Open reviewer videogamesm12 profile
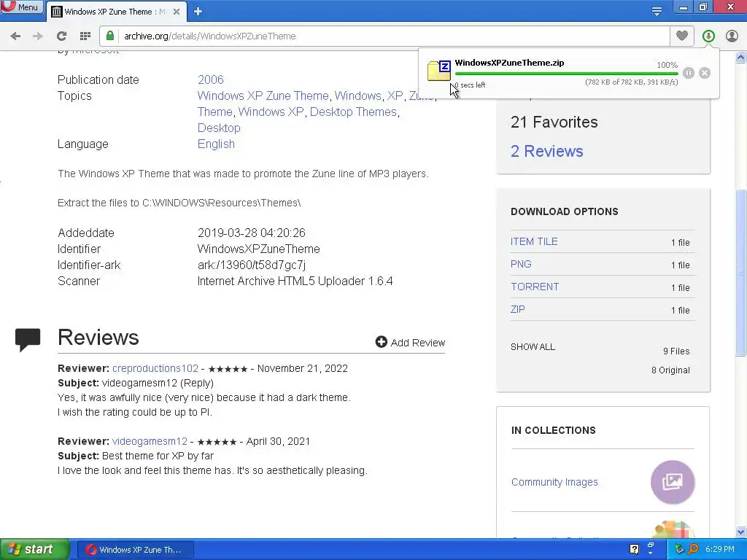Image resolution: width=747 pixels, height=560 pixels. 150,441
